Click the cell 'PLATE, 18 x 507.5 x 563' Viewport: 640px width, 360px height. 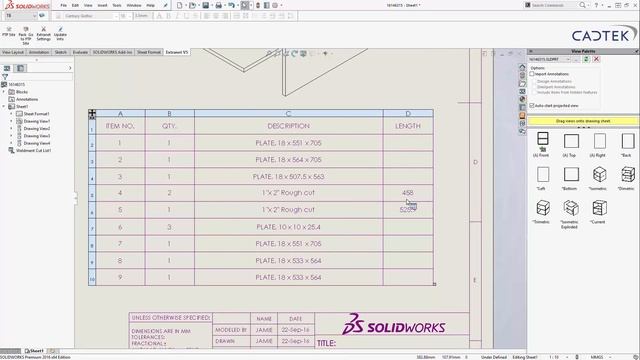pyautogui.click(x=289, y=176)
